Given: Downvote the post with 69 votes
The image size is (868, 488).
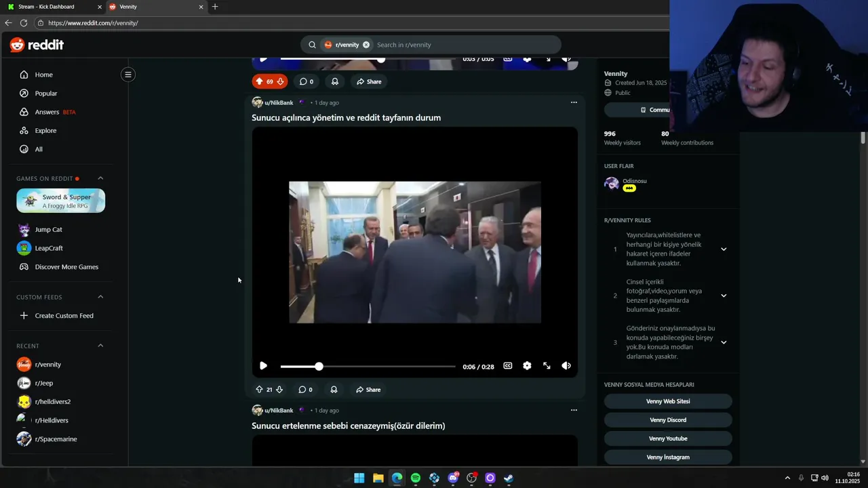Looking at the screenshot, I should (x=280, y=81).
